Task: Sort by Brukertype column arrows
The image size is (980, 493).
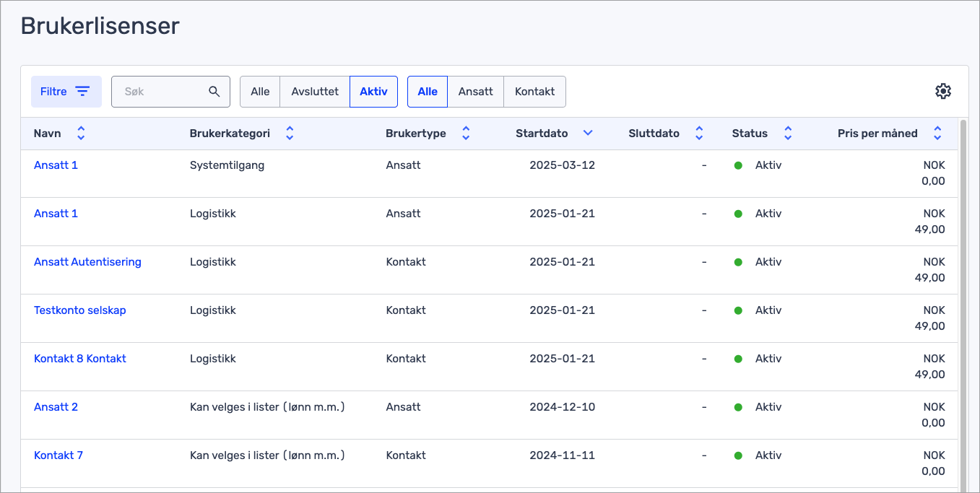Action: [x=466, y=134]
